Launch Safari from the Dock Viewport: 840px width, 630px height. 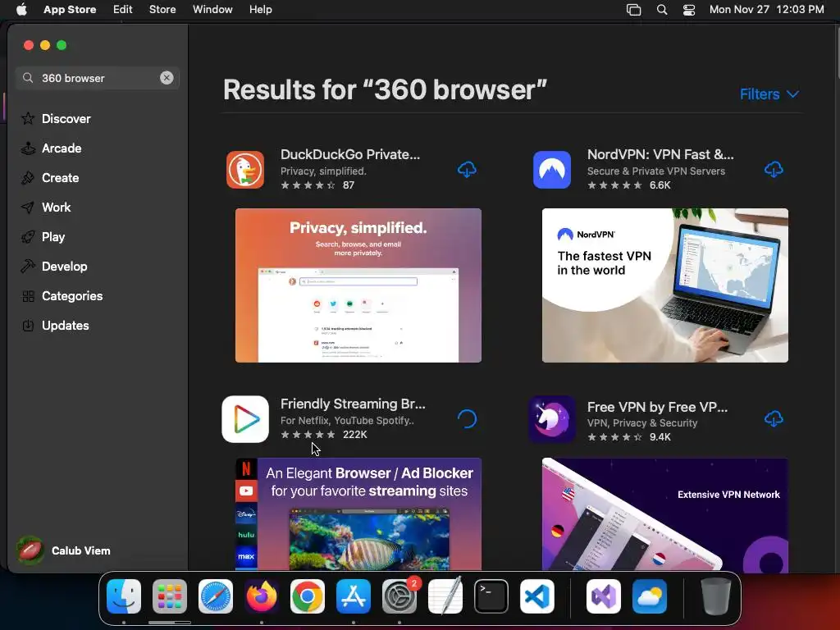point(216,596)
